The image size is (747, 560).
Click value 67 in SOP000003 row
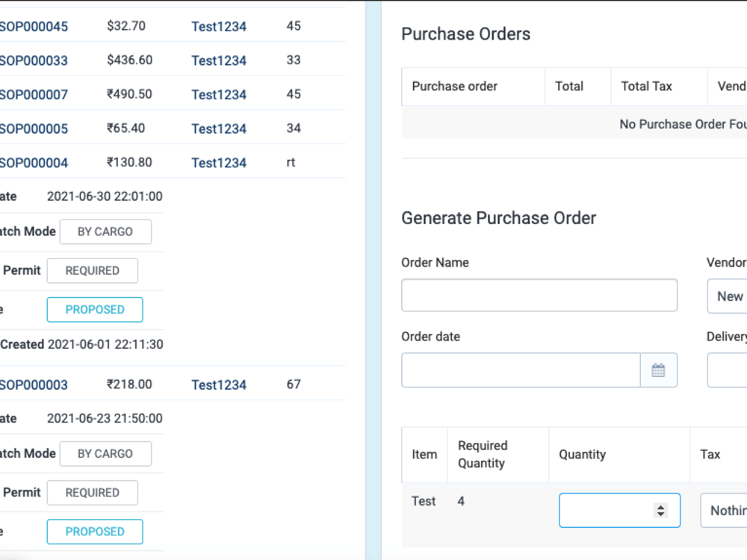coord(294,385)
